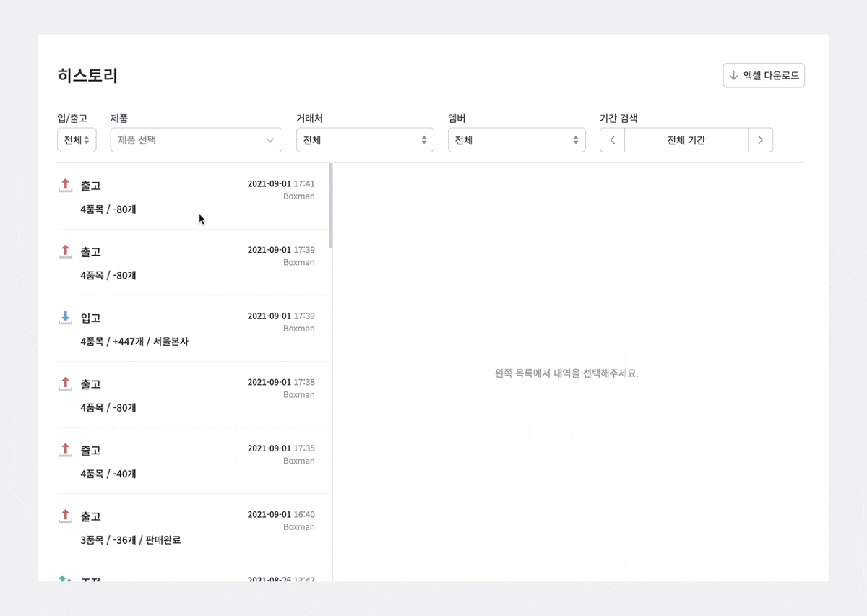Click the blue inbound arrow icon
The height and width of the screenshot is (616, 867).
[66, 318]
